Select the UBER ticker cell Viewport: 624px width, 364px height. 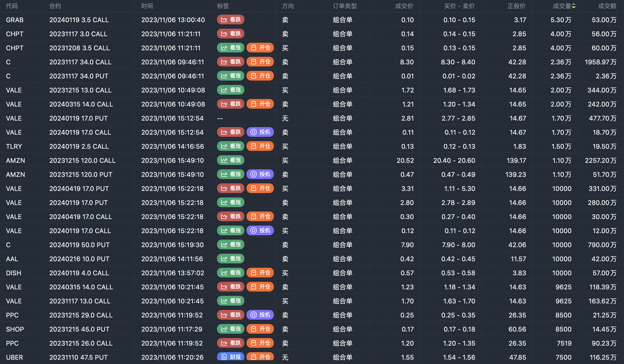click(15, 357)
